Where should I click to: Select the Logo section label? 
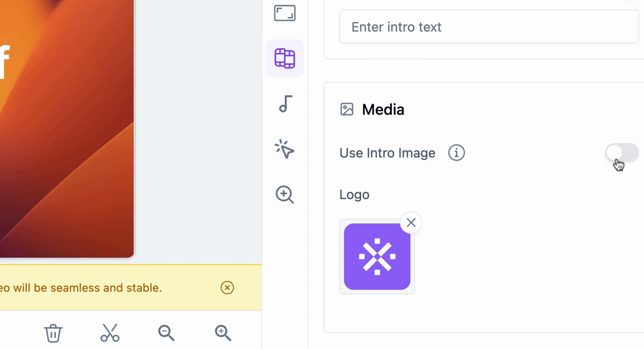pyautogui.click(x=354, y=195)
